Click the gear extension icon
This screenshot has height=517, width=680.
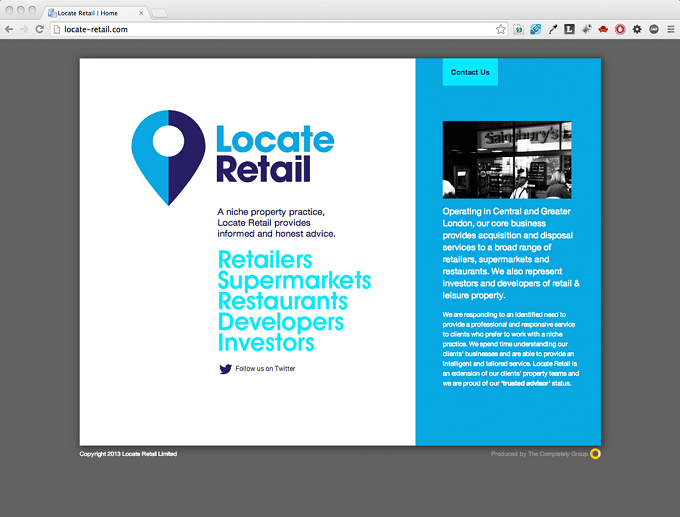coord(637,29)
